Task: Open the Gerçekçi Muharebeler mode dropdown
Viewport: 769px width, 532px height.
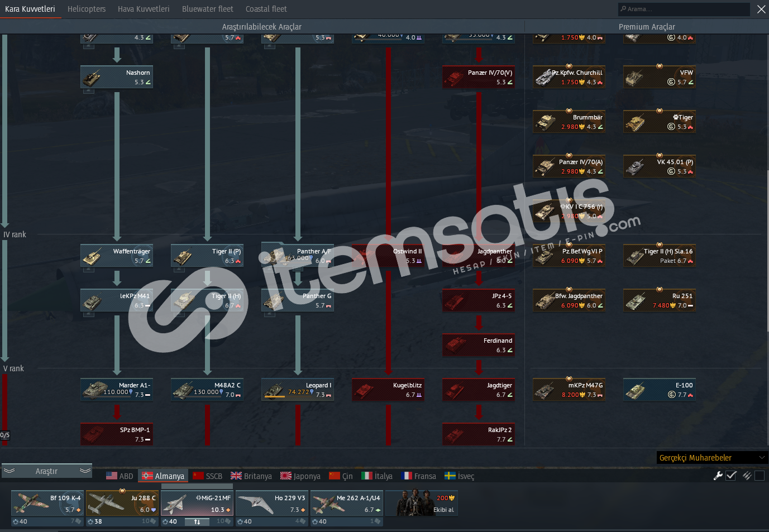Action: 712,458
